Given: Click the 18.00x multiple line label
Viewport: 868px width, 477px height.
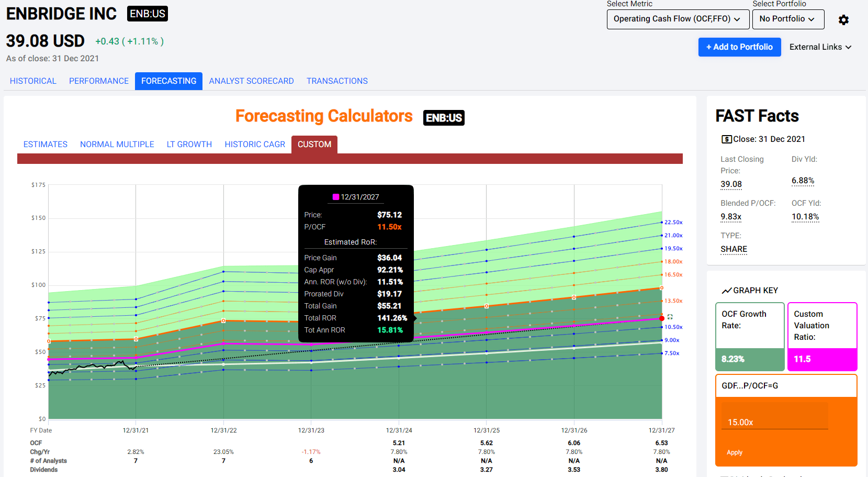Looking at the screenshot, I should 673,262.
